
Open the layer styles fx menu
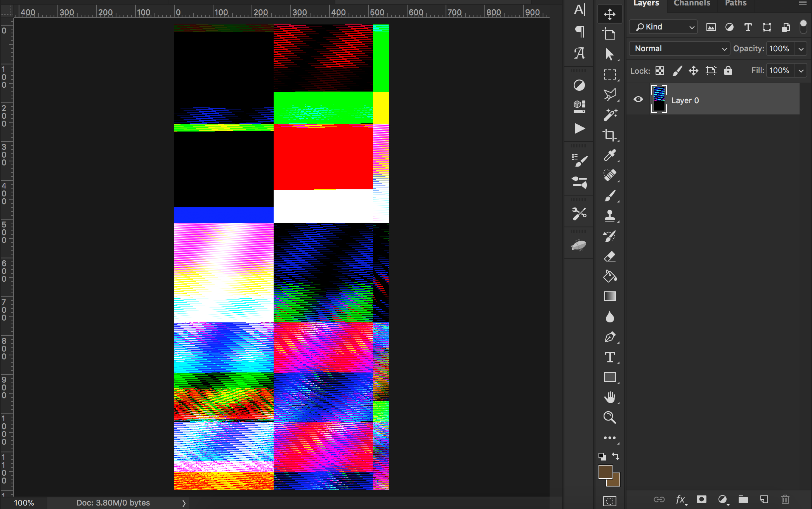[680, 499]
